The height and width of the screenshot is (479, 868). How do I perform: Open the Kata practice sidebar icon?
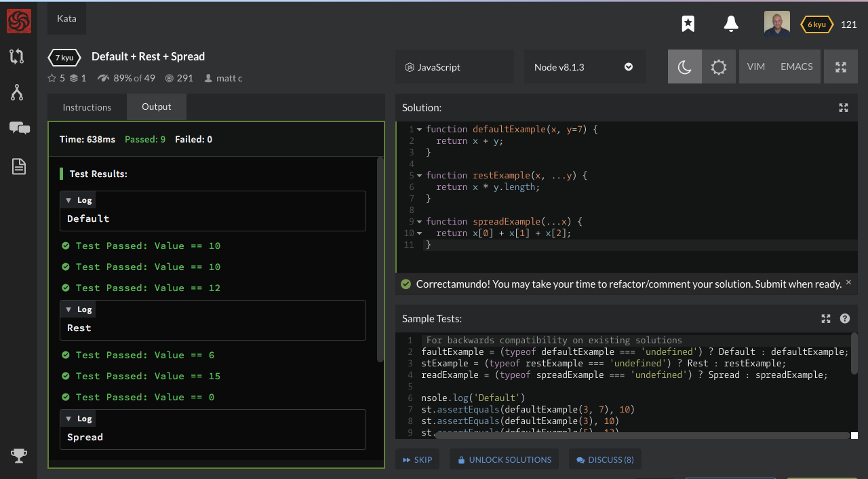(18, 56)
